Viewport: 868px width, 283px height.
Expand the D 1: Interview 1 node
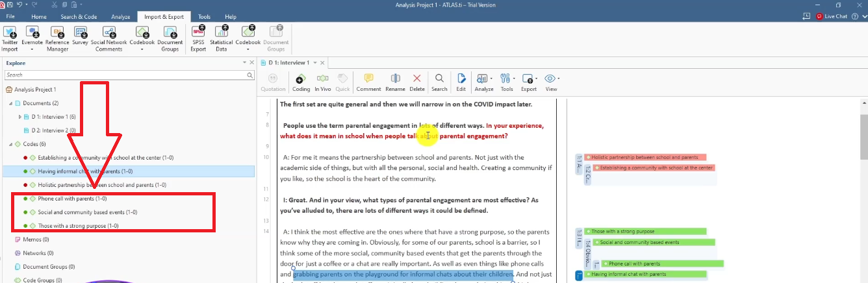pos(20,117)
